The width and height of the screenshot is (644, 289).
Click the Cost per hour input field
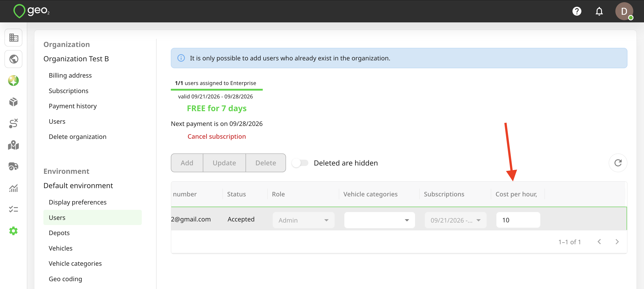pyautogui.click(x=518, y=220)
